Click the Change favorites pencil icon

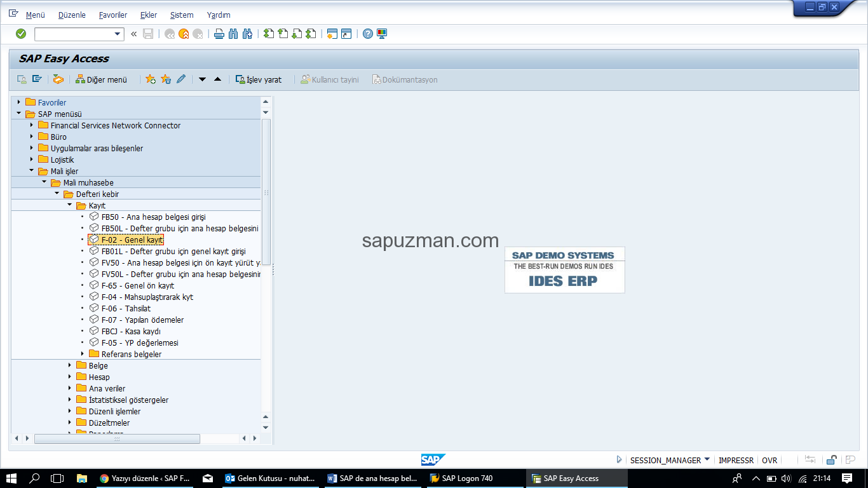click(x=181, y=79)
